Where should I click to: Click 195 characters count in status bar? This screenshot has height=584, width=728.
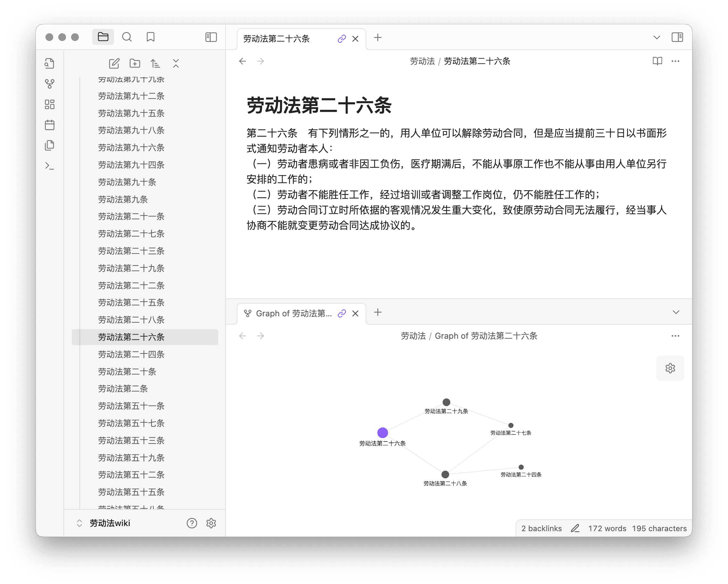659,528
